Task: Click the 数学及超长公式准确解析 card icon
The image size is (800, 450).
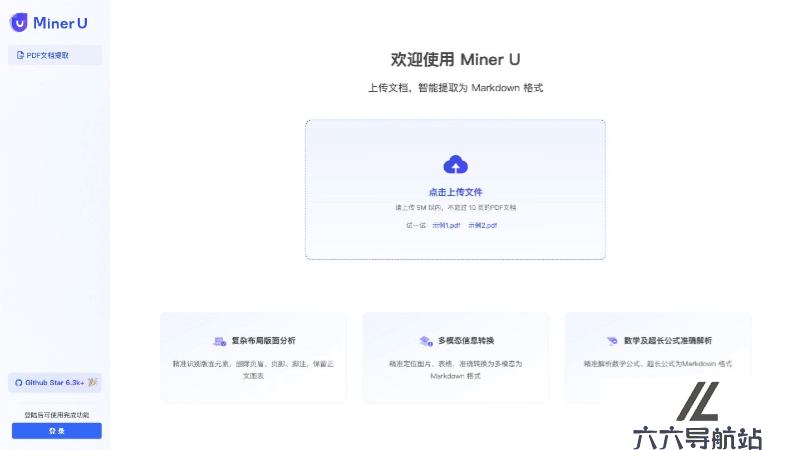Action: (x=612, y=341)
